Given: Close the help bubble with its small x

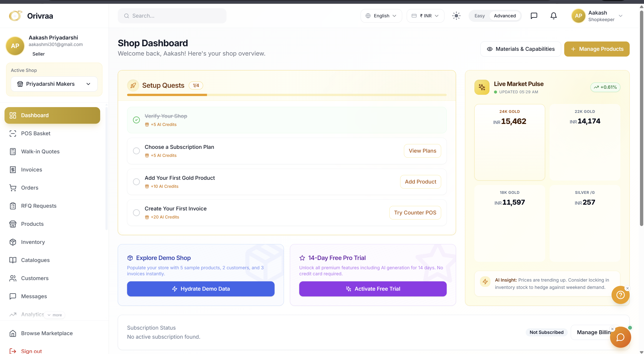Looking at the screenshot, I should tap(627, 288).
